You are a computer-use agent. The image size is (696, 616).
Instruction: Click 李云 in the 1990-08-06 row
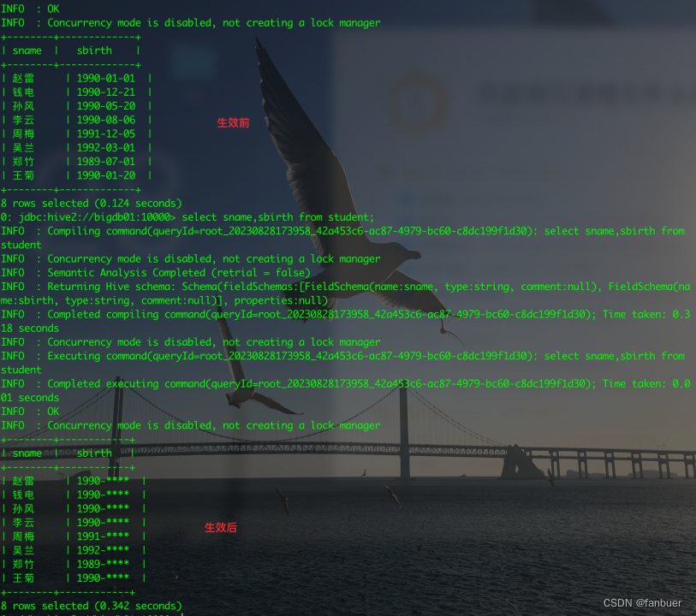[x=23, y=120]
